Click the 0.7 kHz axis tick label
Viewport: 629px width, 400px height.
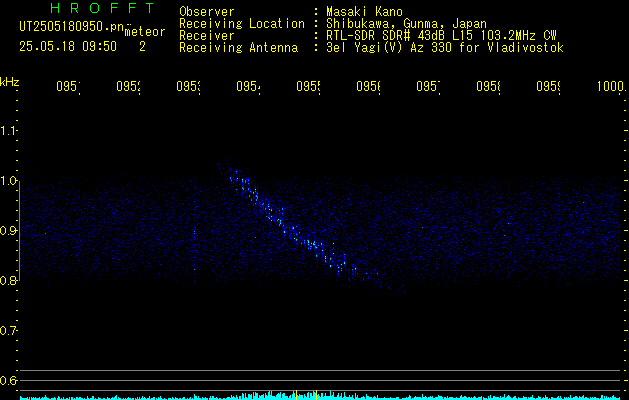click(8, 331)
